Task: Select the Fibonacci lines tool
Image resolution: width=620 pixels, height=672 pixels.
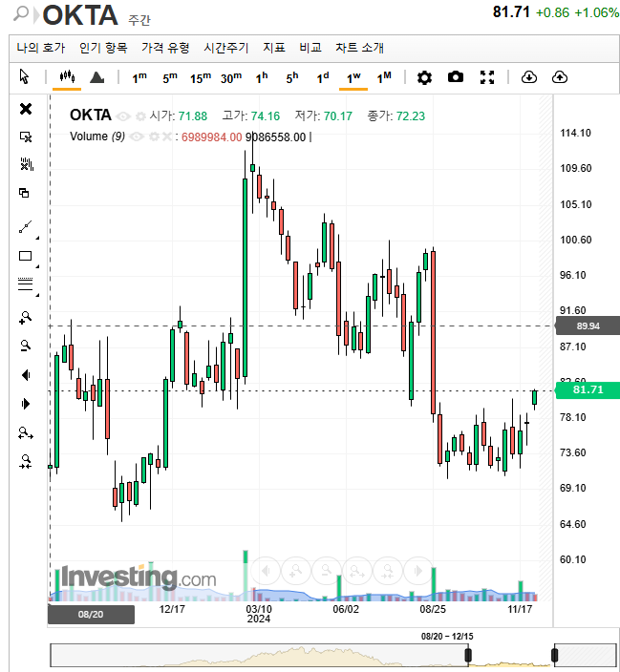Action: [25, 283]
